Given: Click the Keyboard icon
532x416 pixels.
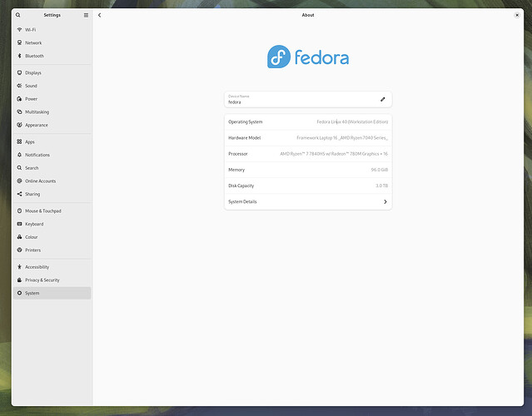Looking at the screenshot, I should (x=19, y=224).
